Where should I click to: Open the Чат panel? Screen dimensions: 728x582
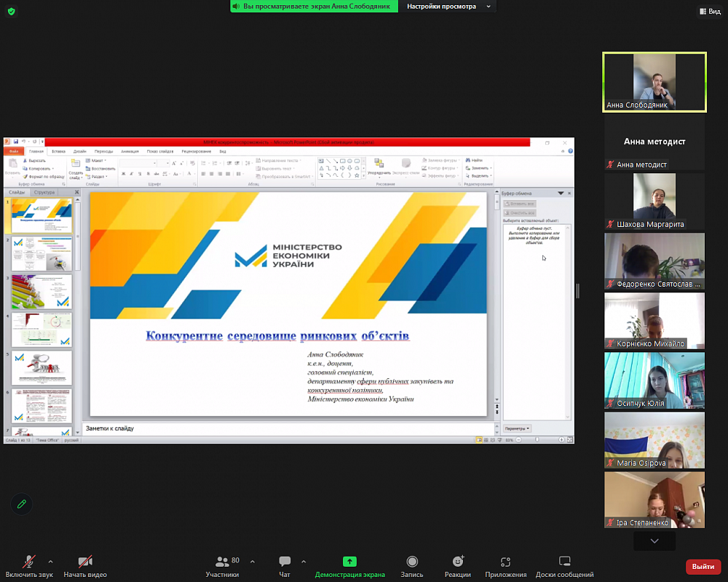[285, 566]
